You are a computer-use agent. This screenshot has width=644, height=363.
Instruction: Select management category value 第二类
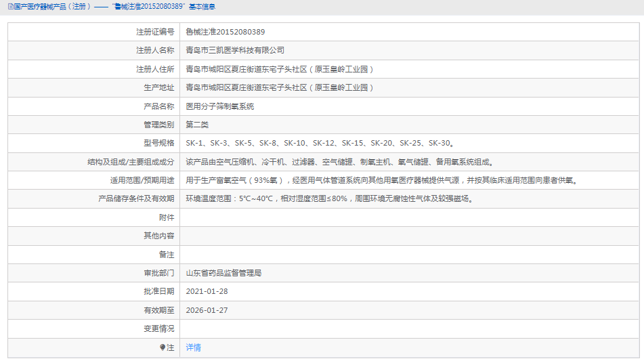197,125
